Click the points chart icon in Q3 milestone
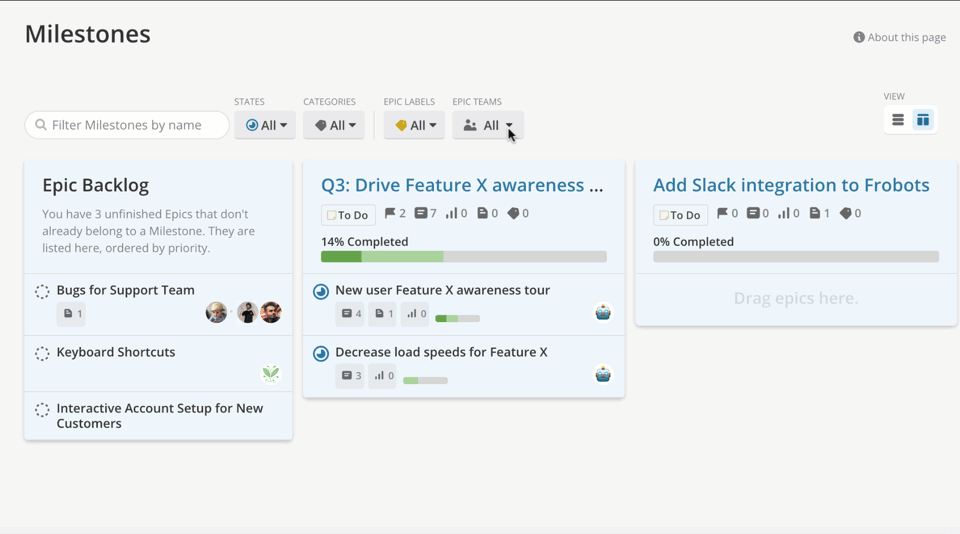This screenshot has width=960, height=534. [x=451, y=213]
